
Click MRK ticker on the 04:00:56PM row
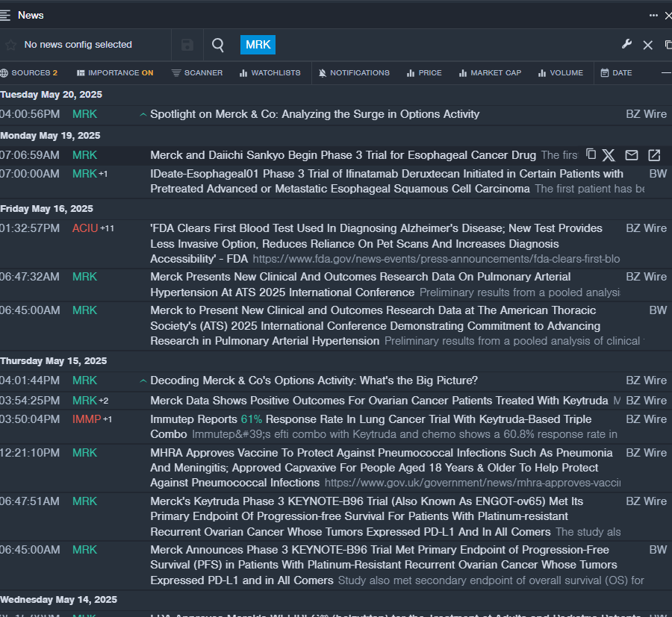[x=84, y=114]
